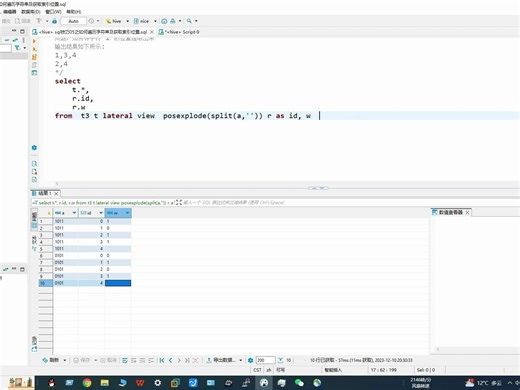Open the editor settings gear icon
This screenshot has width=520, height=390.
(34, 148)
